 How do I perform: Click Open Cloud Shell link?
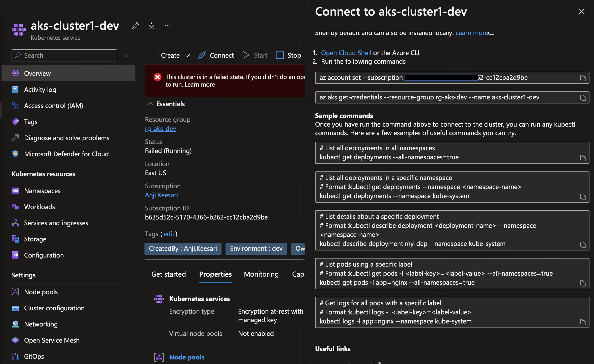click(346, 53)
